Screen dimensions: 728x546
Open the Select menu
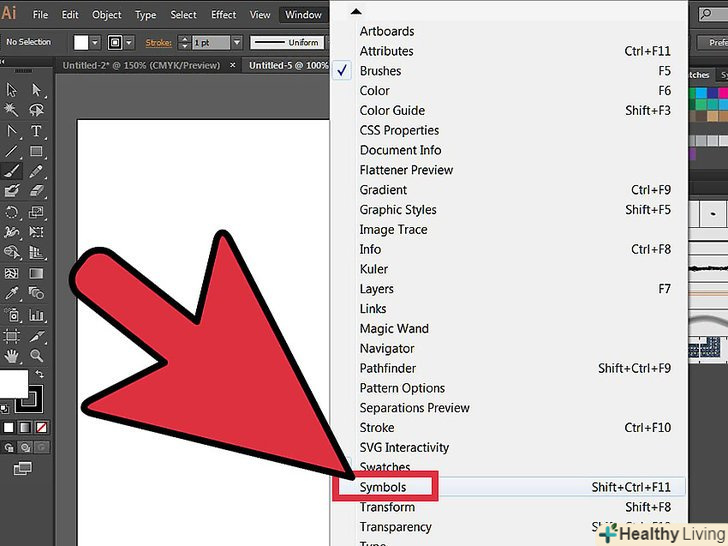183,15
